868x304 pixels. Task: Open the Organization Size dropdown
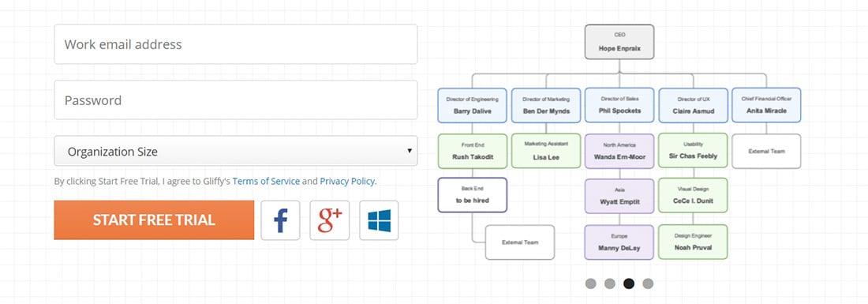pos(236,151)
